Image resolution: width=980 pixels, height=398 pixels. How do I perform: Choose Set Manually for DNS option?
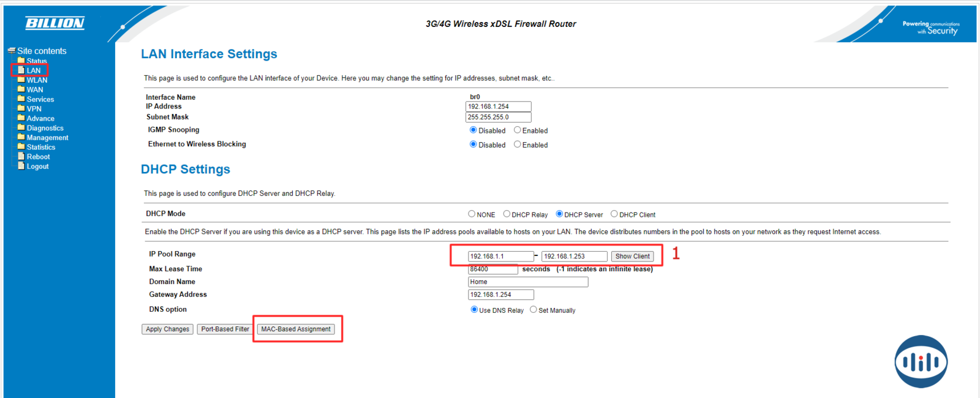[533, 310]
